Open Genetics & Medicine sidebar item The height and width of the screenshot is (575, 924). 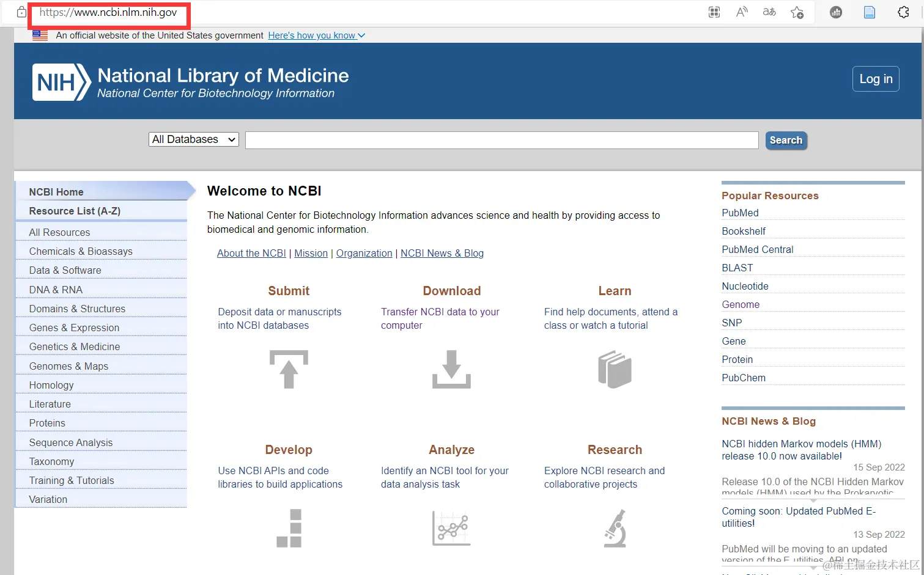click(101, 346)
